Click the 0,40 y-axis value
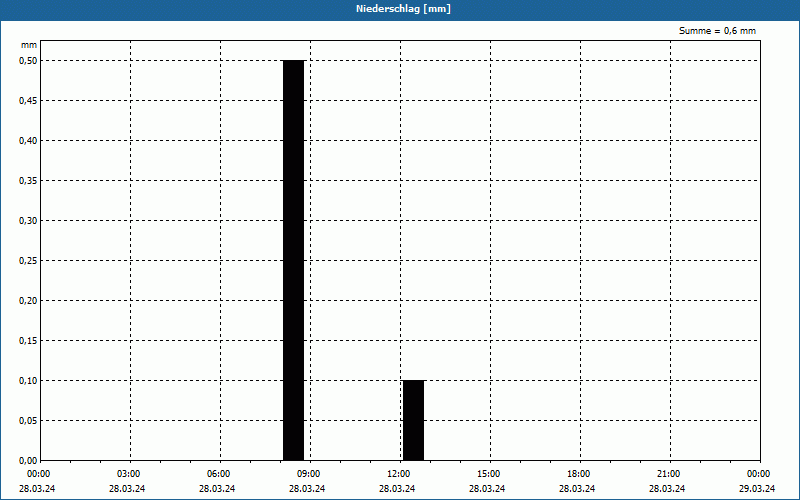Screen dimensions: 800x500 (x=28, y=141)
